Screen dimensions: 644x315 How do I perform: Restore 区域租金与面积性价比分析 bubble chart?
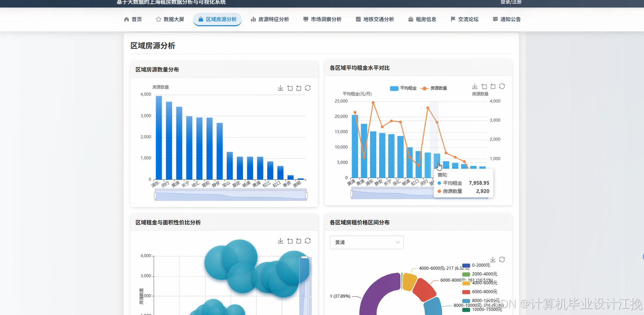coord(308,241)
